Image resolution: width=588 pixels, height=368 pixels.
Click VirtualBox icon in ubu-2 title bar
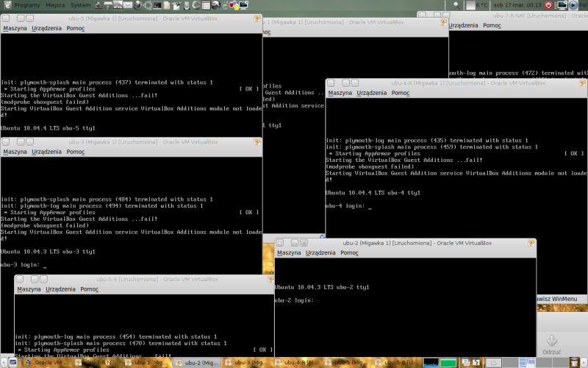point(531,243)
